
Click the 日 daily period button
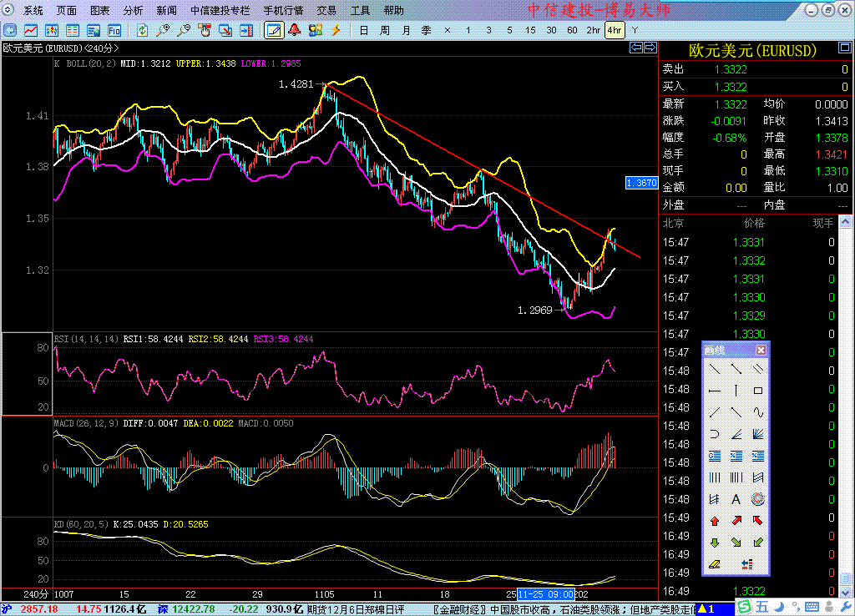point(363,30)
